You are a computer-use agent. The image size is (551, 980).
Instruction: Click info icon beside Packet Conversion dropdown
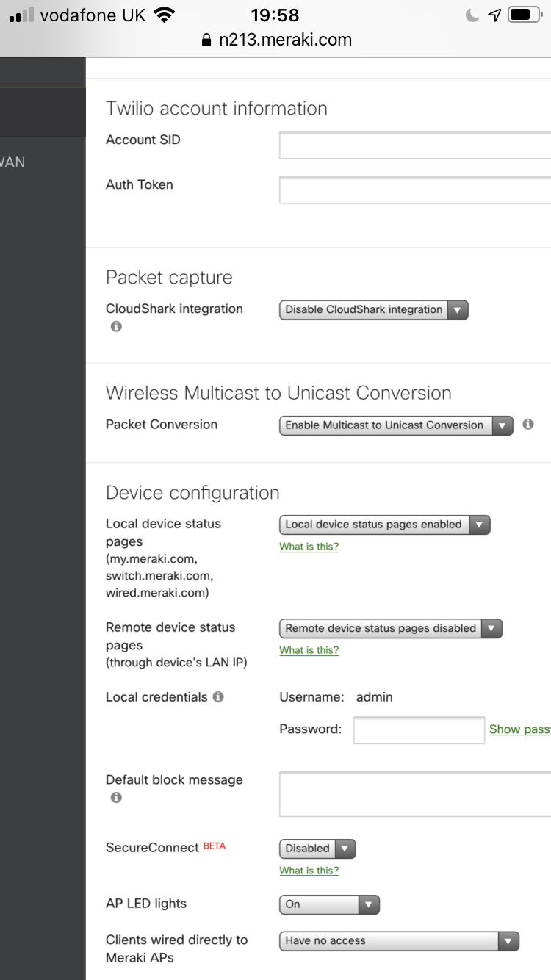527,424
